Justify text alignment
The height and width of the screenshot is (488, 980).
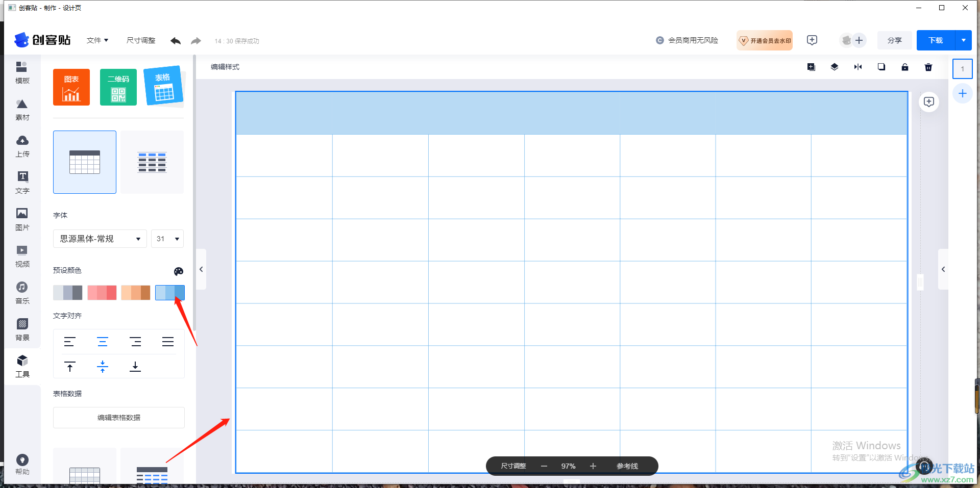pos(168,342)
